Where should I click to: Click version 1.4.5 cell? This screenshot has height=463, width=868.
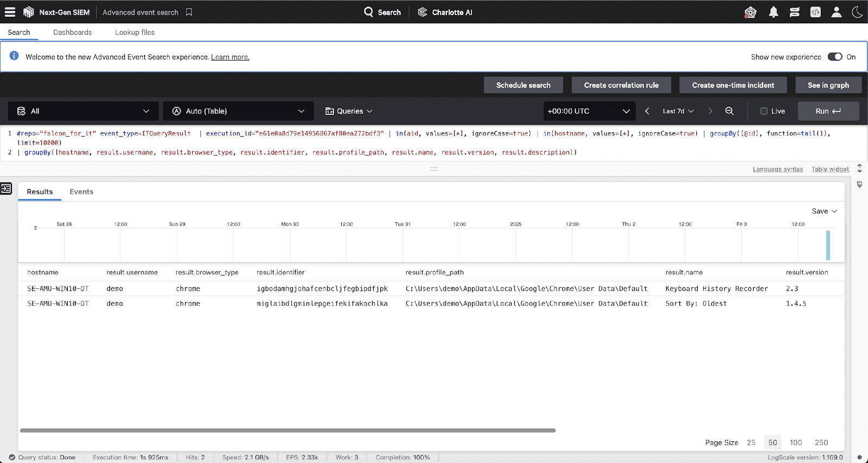pos(796,304)
